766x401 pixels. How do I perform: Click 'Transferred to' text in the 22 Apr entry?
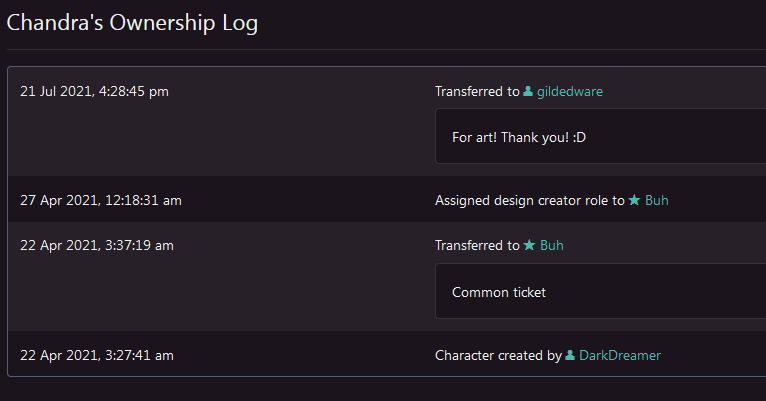pyautogui.click(x=477, y=246)
